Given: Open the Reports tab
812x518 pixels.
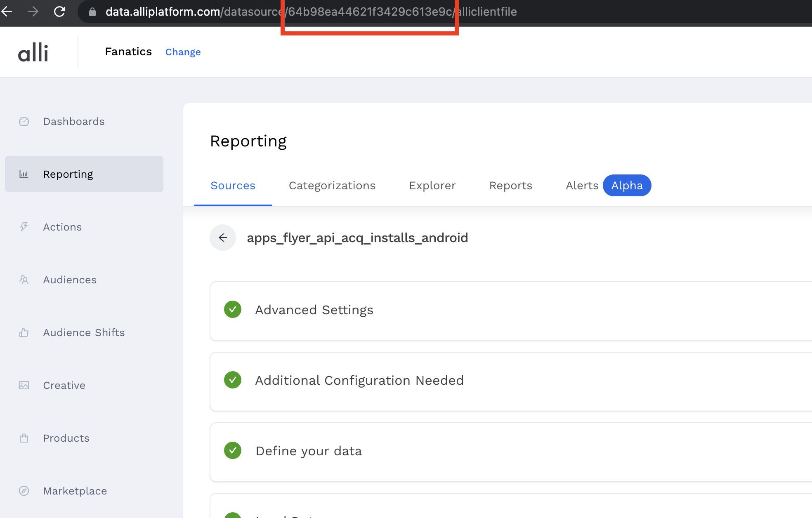Looking at the screenshot, I should point(510,186).
